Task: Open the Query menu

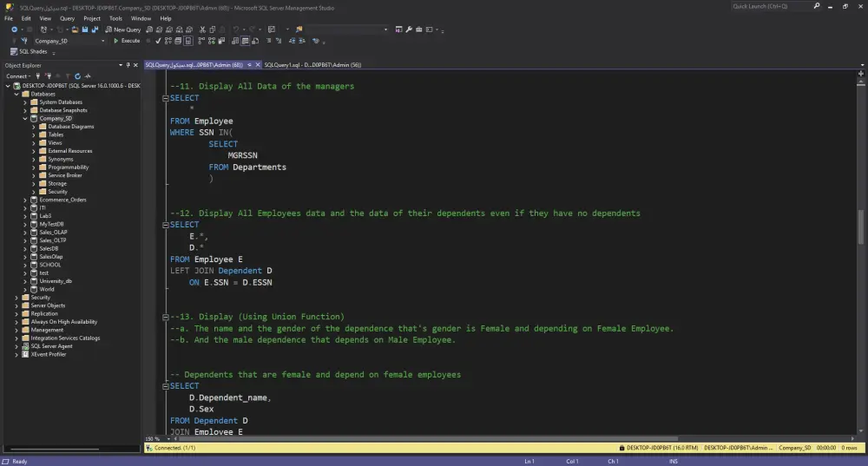Action: [67, 18]
